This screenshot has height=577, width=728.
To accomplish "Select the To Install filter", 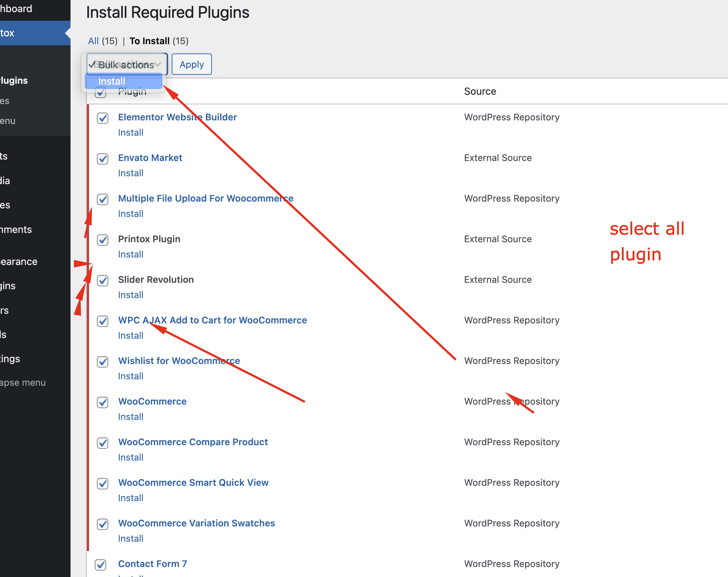I will click(149, 41).
